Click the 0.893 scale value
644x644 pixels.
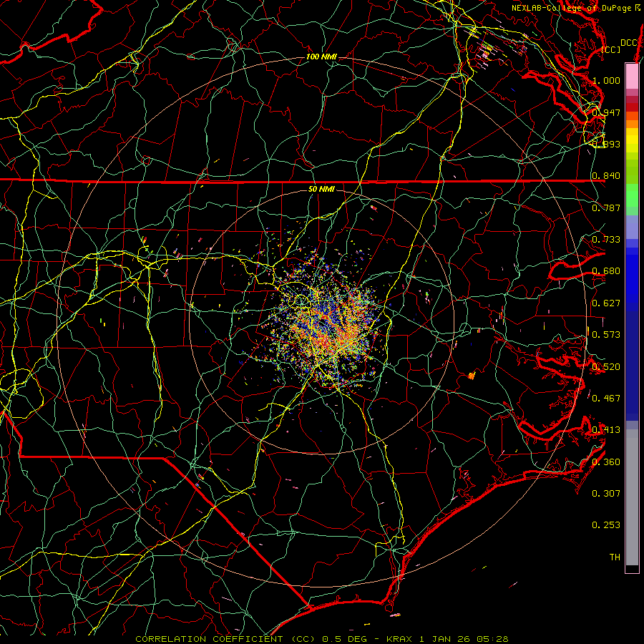606,144
